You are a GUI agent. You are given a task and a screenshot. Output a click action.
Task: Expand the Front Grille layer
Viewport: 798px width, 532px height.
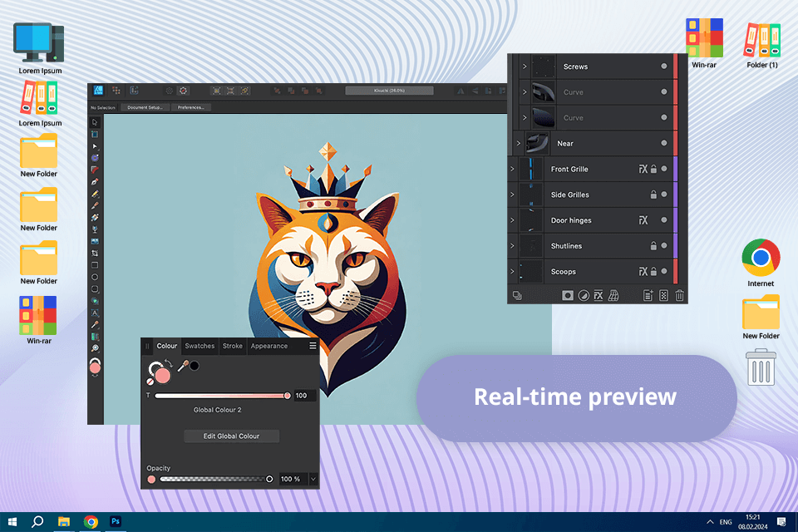click(513, 169)
